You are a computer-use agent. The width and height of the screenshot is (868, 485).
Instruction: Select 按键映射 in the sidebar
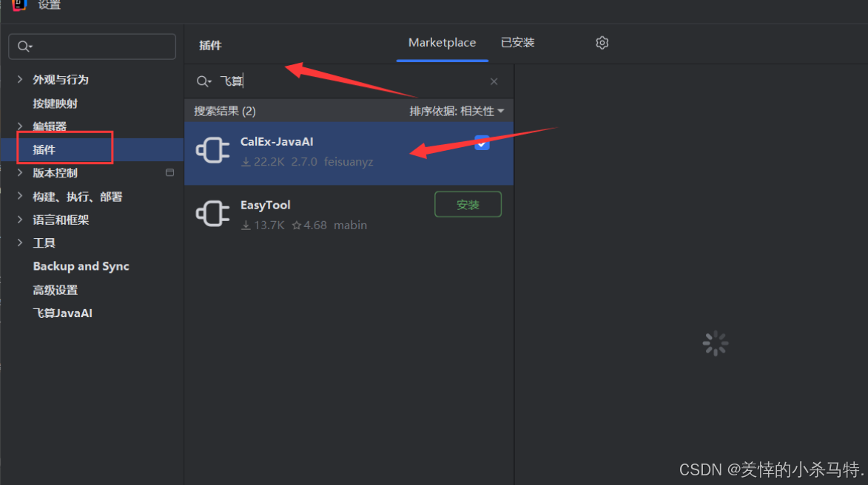(55, 104)
